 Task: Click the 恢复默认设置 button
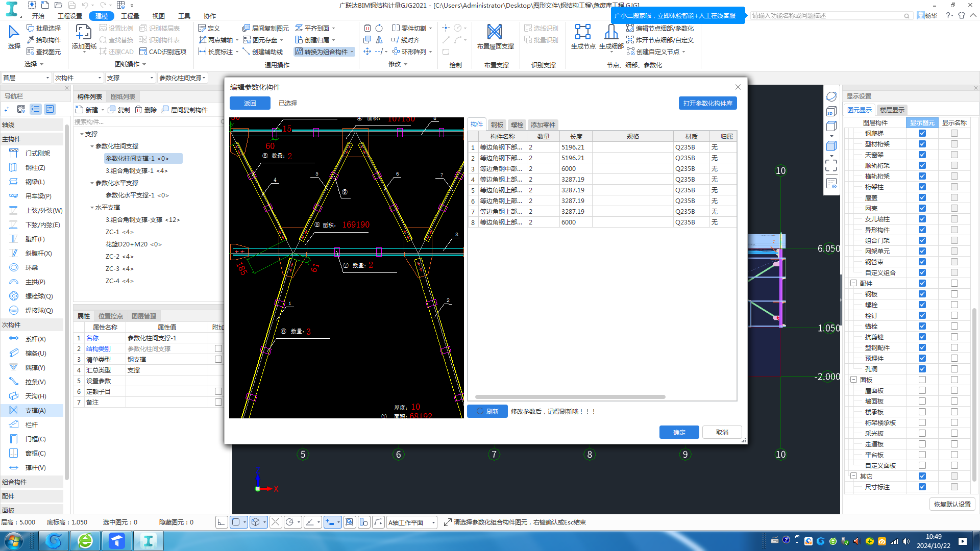tap(952, 504)
